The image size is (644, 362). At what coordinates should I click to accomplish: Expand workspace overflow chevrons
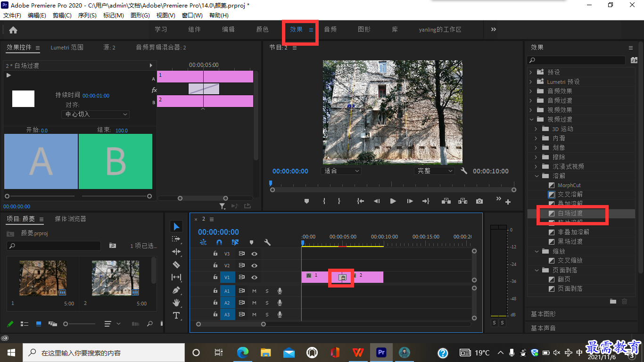tap(494, 29)
